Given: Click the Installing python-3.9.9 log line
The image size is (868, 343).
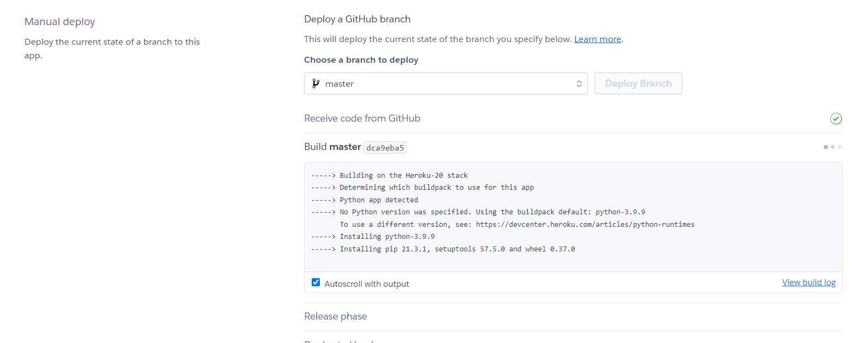Looking at the screenshot, I should click(373, 236).
